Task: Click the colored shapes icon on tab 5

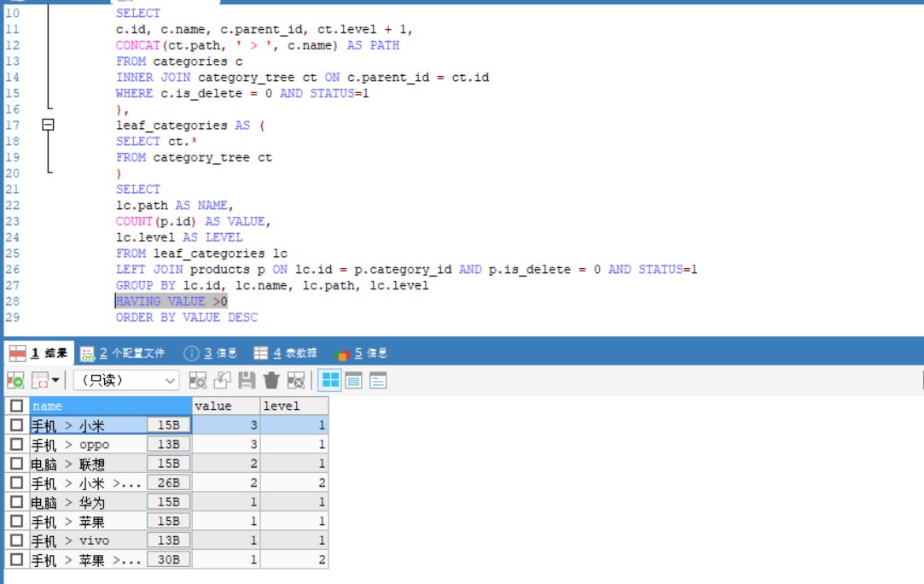Action: click(x=342, y=354)
